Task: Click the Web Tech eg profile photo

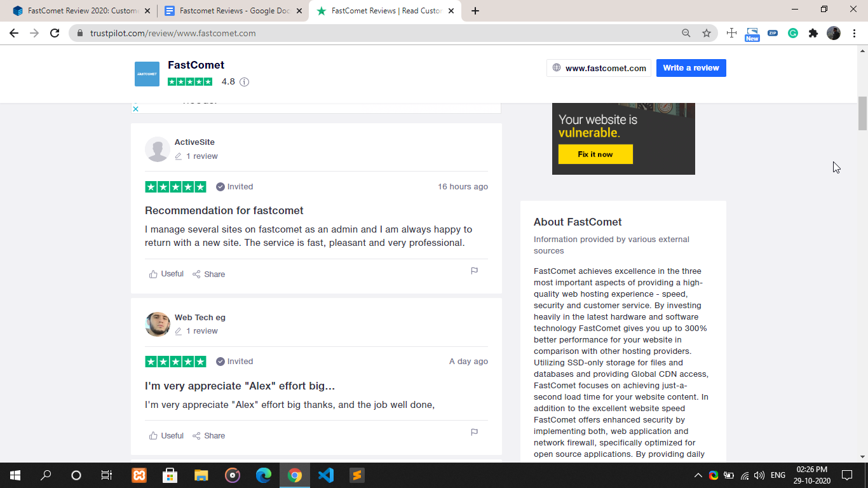Action: [158, 324]
